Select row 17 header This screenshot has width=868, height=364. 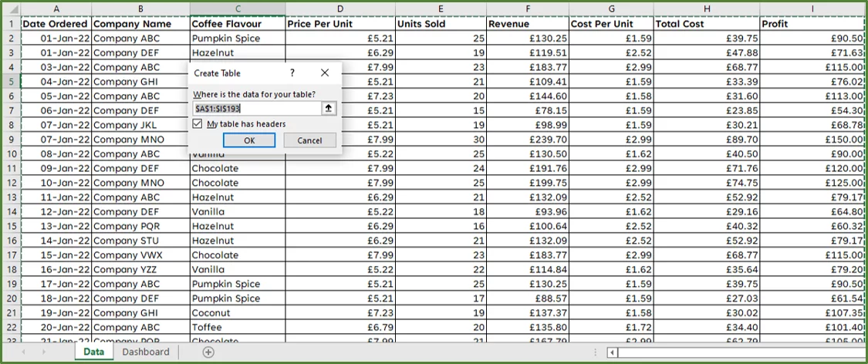click(11, 255)
